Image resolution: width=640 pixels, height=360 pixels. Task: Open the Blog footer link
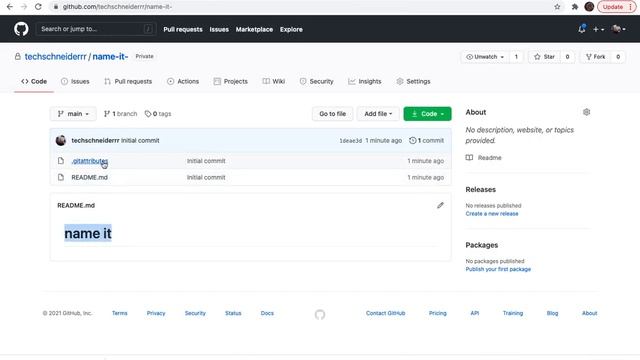(x=552, y=313)
